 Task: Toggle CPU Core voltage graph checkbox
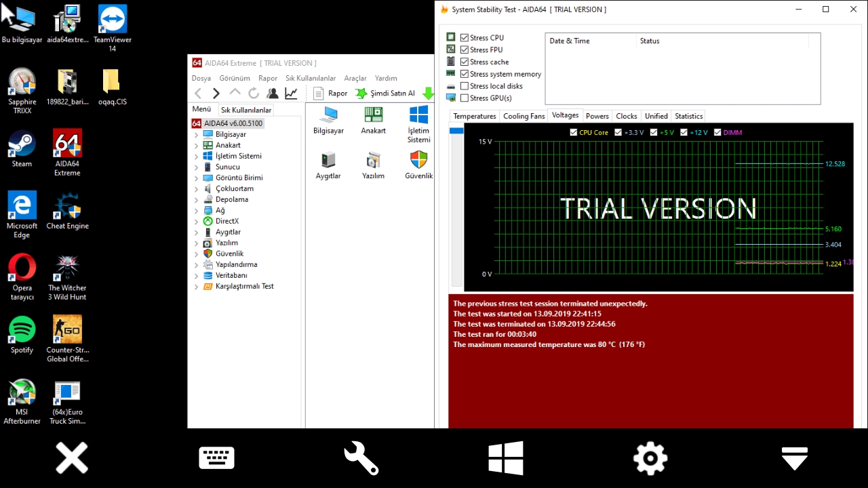click(574, 133)
